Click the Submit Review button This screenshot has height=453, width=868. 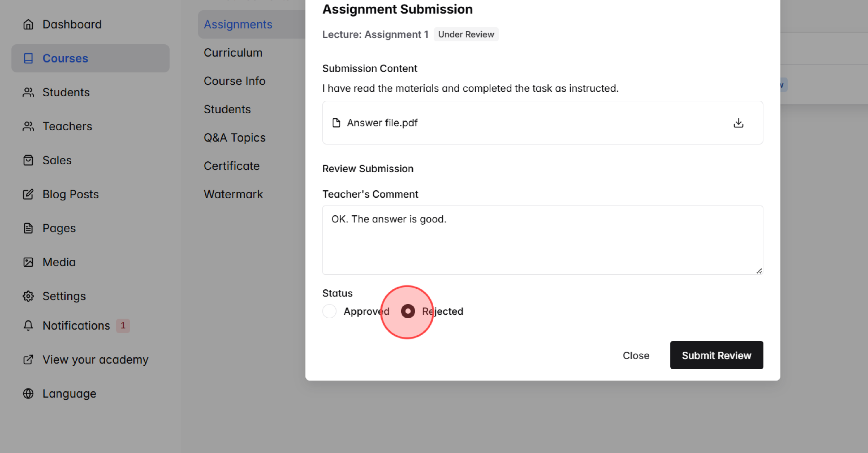coord(716,355)
